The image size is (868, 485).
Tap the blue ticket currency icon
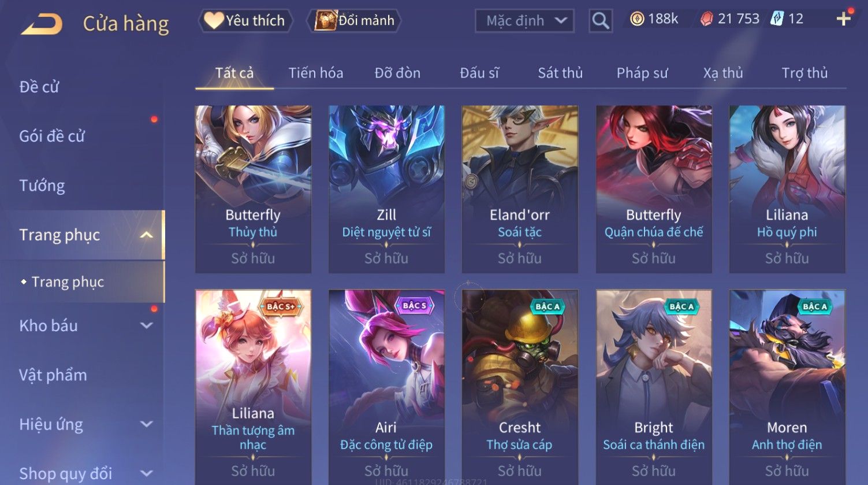pyautogui.click(x=777, y=19)
